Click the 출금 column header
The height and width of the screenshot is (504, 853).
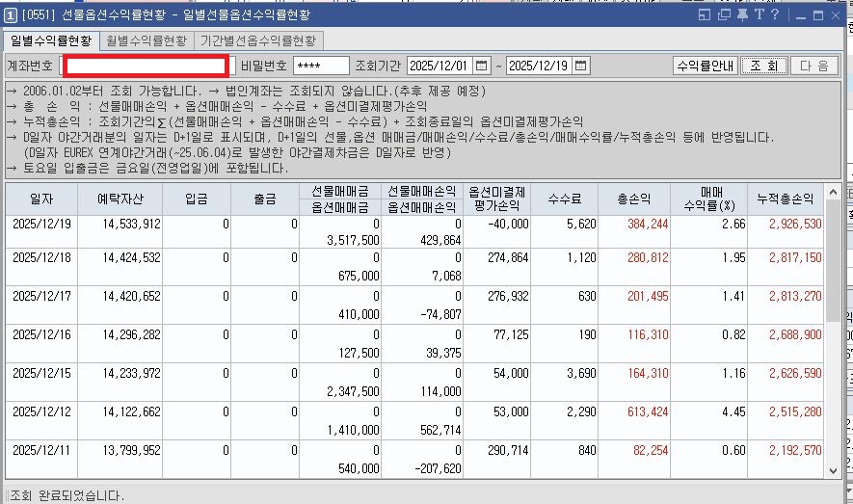point(265,199)
